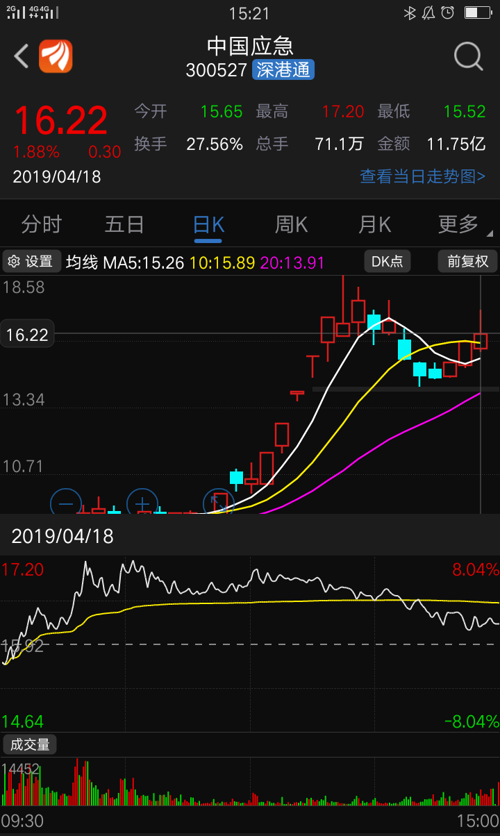This screenshot has width=500, height=836.
Task: Tap the 金额 11.75亿 value
Action: [456, 144]
